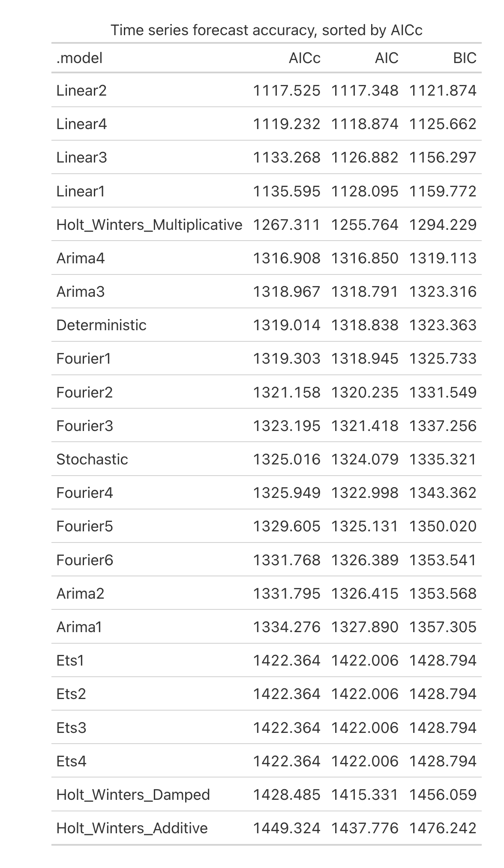Click the Arima4 model name
The image size is (504, 868).
pos(81,258)
